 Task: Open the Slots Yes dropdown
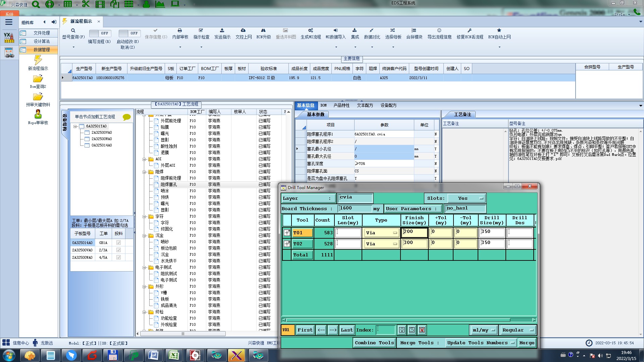pos(467,198)
